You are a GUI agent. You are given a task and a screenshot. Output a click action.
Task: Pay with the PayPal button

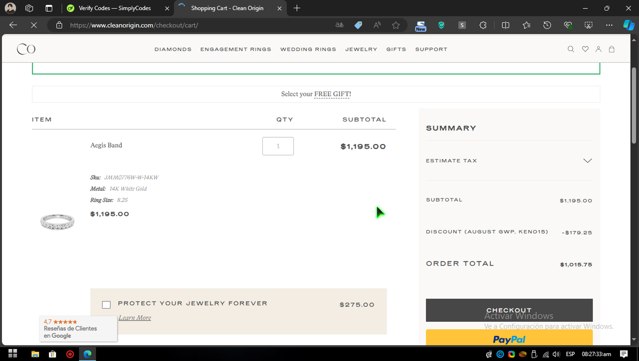(509, 338)
